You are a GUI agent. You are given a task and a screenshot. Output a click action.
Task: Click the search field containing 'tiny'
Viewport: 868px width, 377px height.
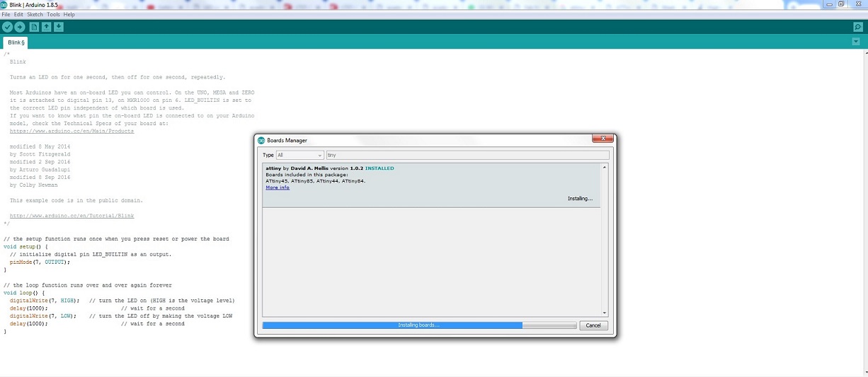pyautogui.click(x=467, y=155)
